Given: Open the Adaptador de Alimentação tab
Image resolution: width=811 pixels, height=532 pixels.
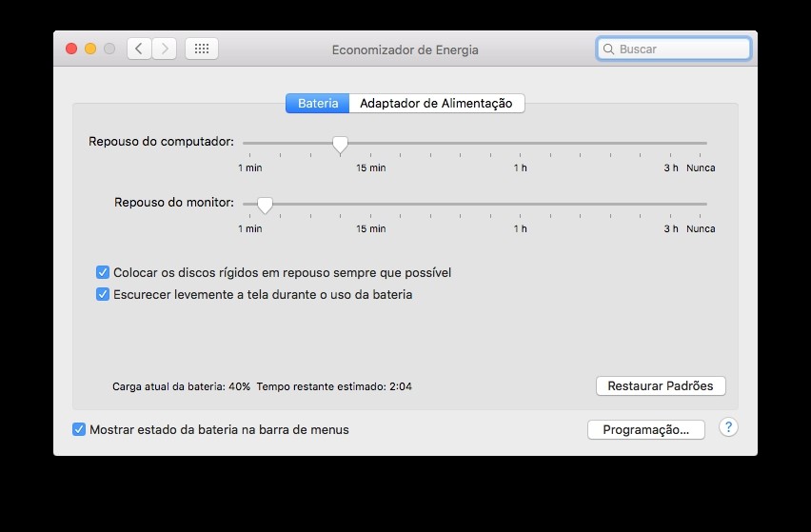Looking at the screenshot, I should (436, 103).
